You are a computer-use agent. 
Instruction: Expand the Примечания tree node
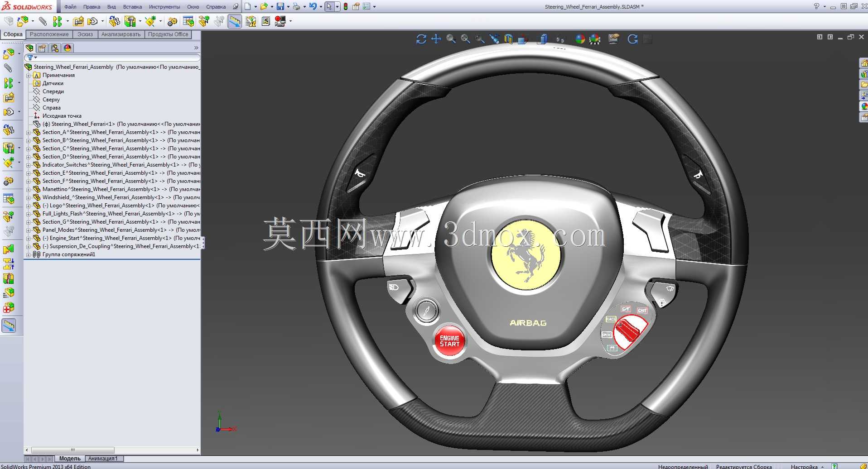pos(28,75)
